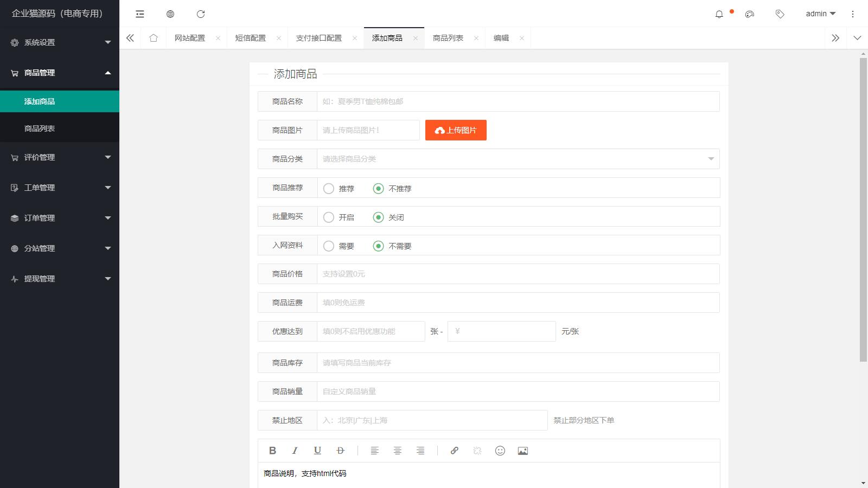Insert an emoji in the product description

tap(500, 451)
